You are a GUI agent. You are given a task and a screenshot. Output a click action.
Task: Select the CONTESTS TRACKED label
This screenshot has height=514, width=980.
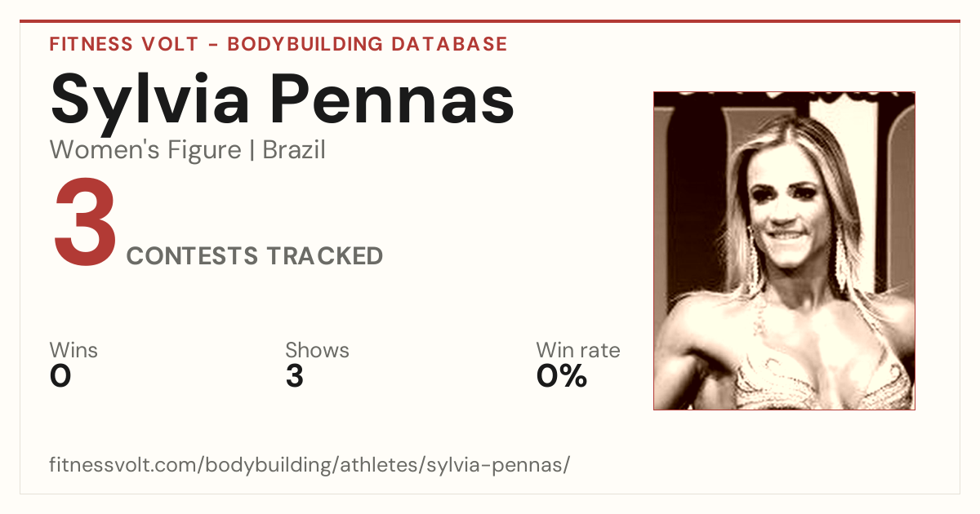tap(255, 256)
